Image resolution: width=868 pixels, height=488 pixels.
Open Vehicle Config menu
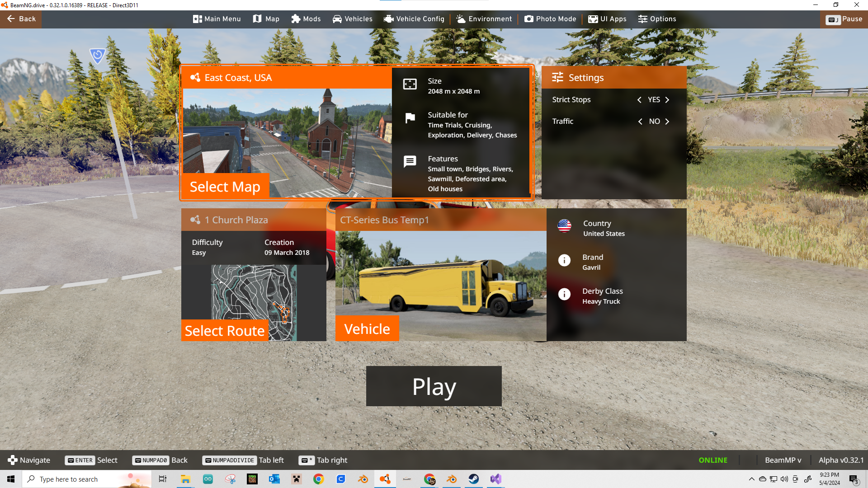click(x=414, y=19)
